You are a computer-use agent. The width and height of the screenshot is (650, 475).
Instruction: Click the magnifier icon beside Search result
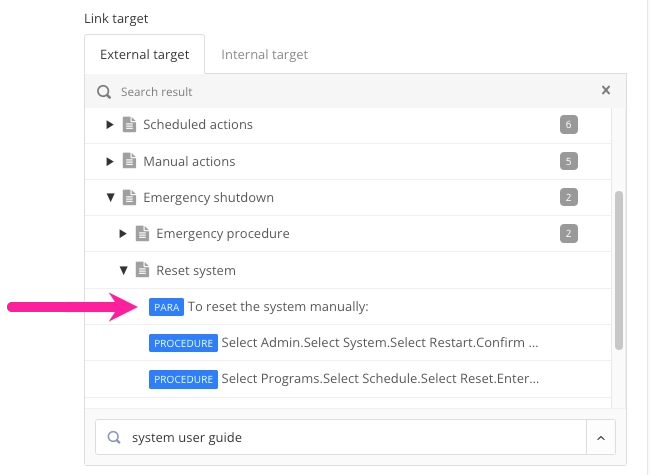pyautogui.click(x=104, y=92)
